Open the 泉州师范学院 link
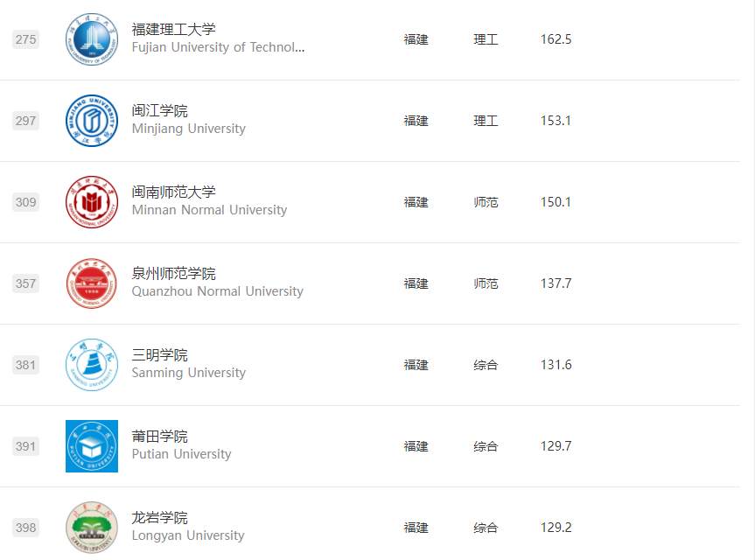Viewport: 755px width, 560px height. tap(173, 274)
